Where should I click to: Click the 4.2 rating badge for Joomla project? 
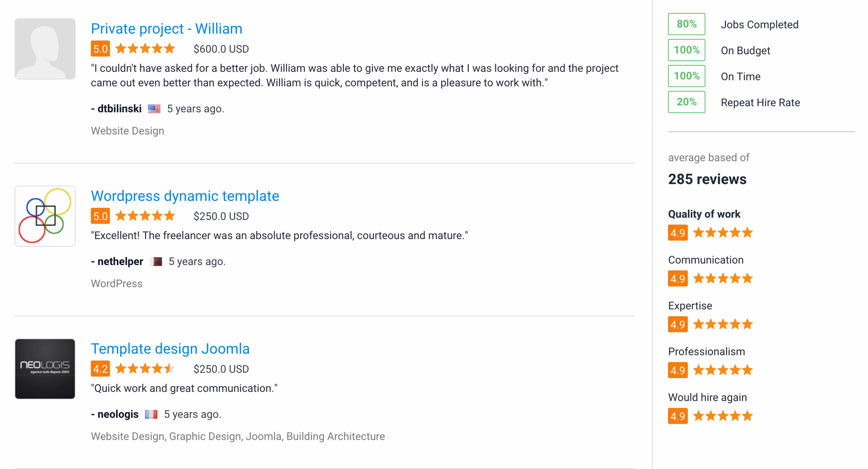coord(100,369)
